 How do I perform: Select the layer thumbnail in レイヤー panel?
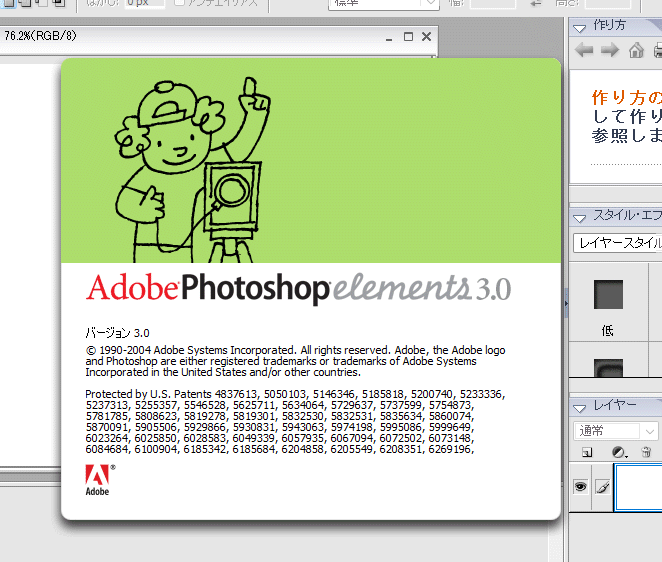(638, 487)
